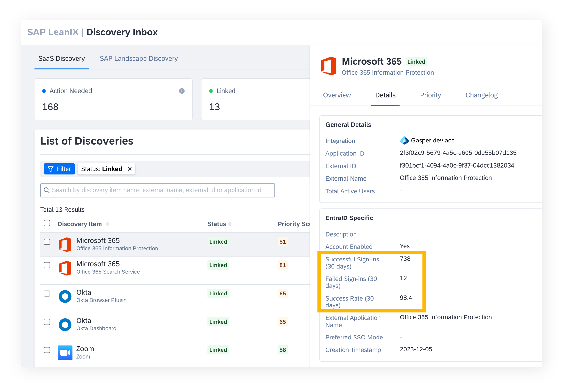
Task: Click priority score 65 for Okta Browser Plugin
Action: tap(282, 294)
